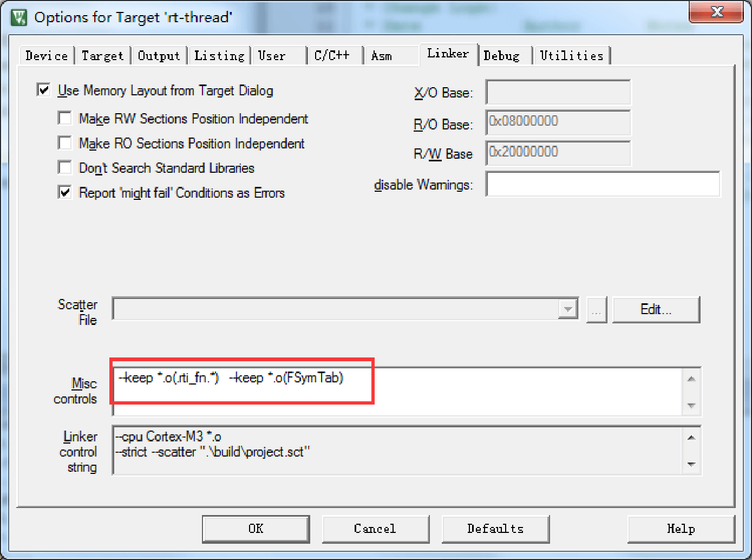
Task: Confirm the options with OK
Action: coord(256,529)
